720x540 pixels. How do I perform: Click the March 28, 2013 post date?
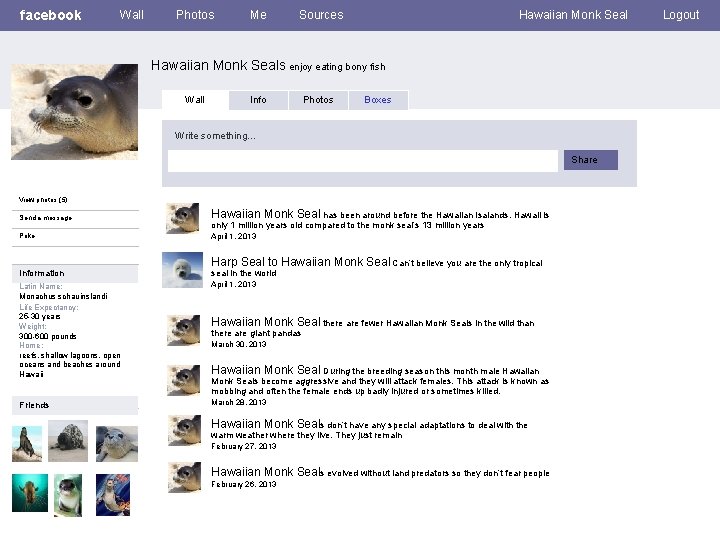tap(238, 402)
